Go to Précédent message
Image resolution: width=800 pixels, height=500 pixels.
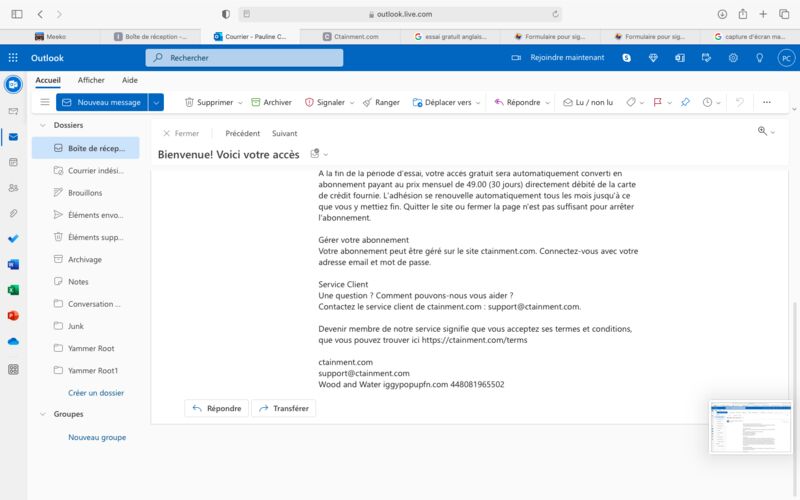click(x=242, y=133)
